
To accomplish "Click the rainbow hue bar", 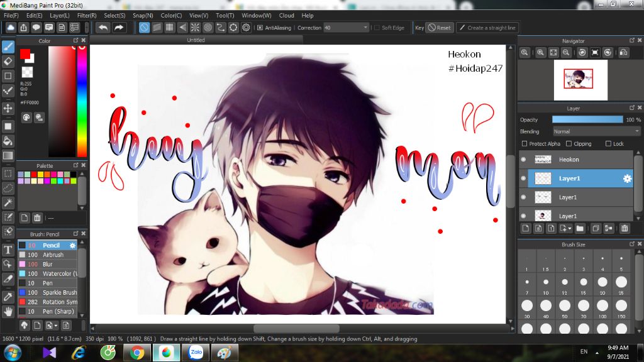I will point(82,101).
